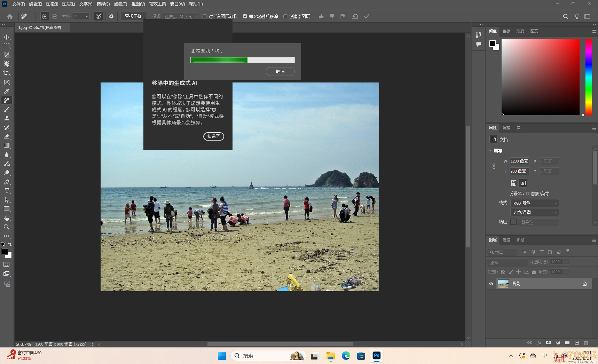Image resolution: width=598 pixels, height=364 pixels.
Task: Delete layer with the trash icon
Action: point(586,343)
